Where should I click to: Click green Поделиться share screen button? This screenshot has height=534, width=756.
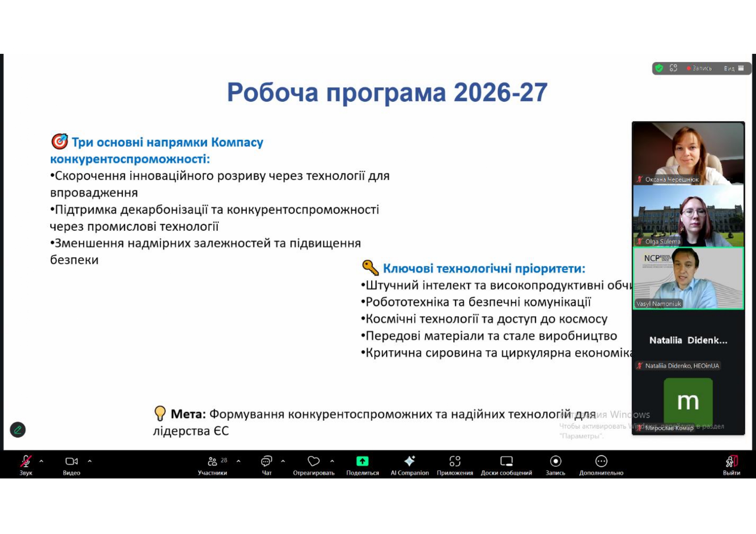tap(362, 462)
